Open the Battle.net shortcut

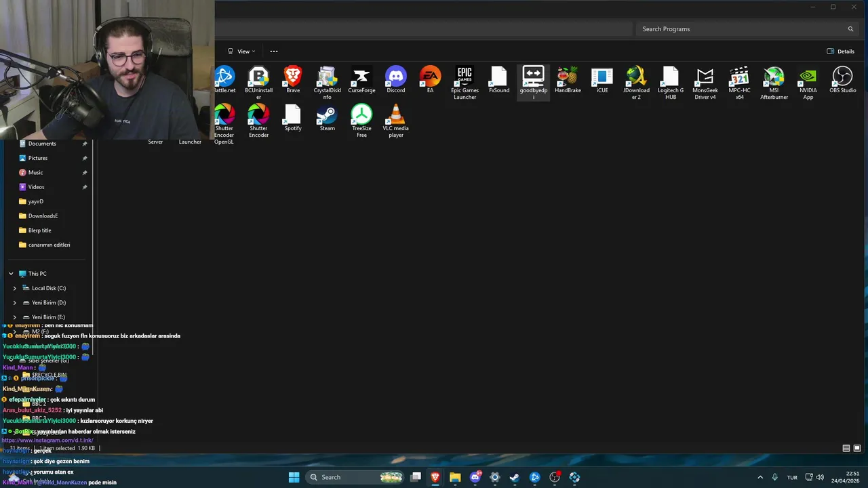tap(224, 80)
